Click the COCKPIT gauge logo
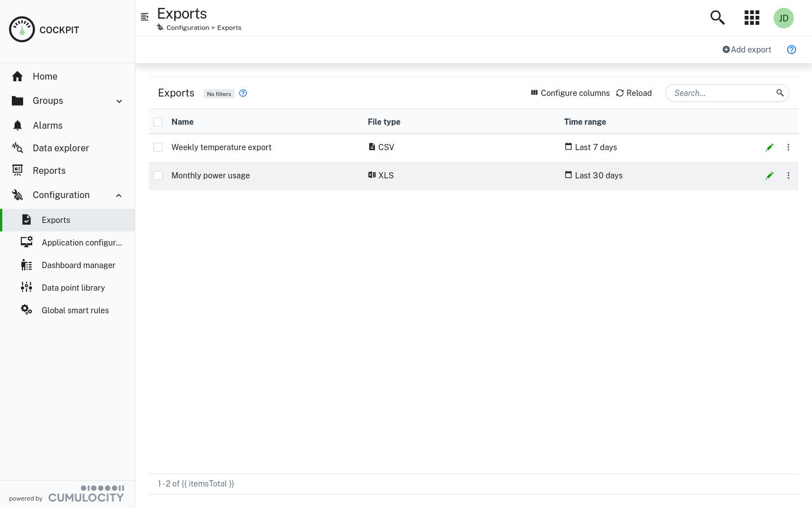The image size is (812, 508). [x=22, y=29]
